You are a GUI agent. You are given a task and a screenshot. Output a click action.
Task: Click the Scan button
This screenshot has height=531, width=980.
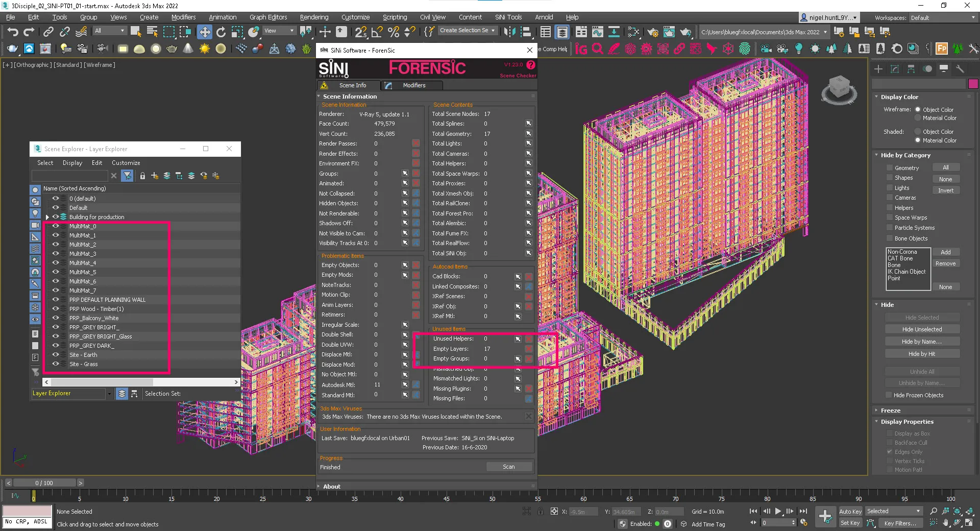click(x=509, y=467)
